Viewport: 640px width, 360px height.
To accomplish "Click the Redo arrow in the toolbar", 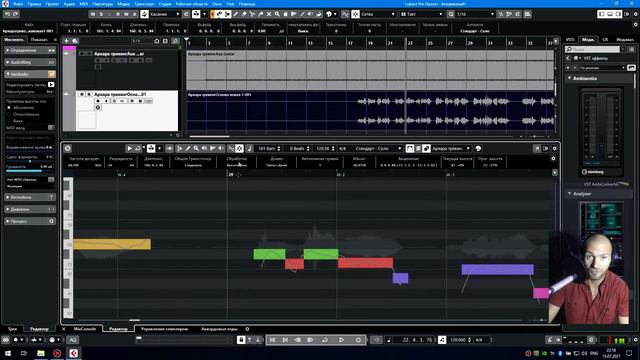I will coord(16,14).
